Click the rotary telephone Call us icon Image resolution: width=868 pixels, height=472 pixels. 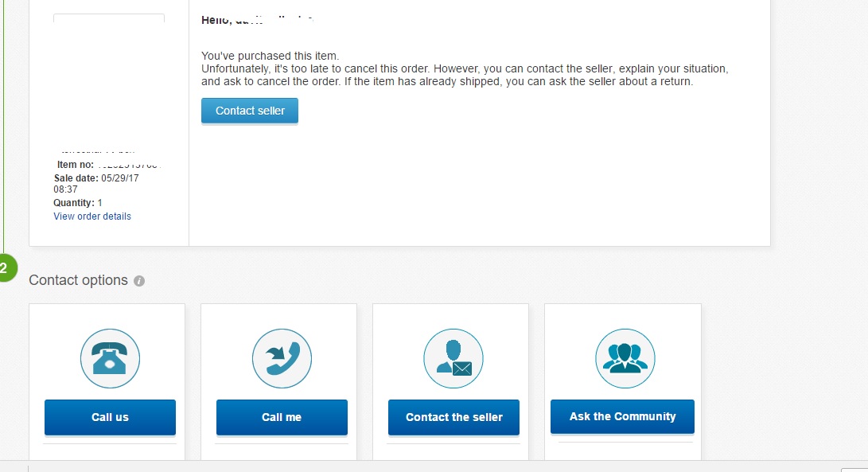pyautogui.click(x=110, y=359)
